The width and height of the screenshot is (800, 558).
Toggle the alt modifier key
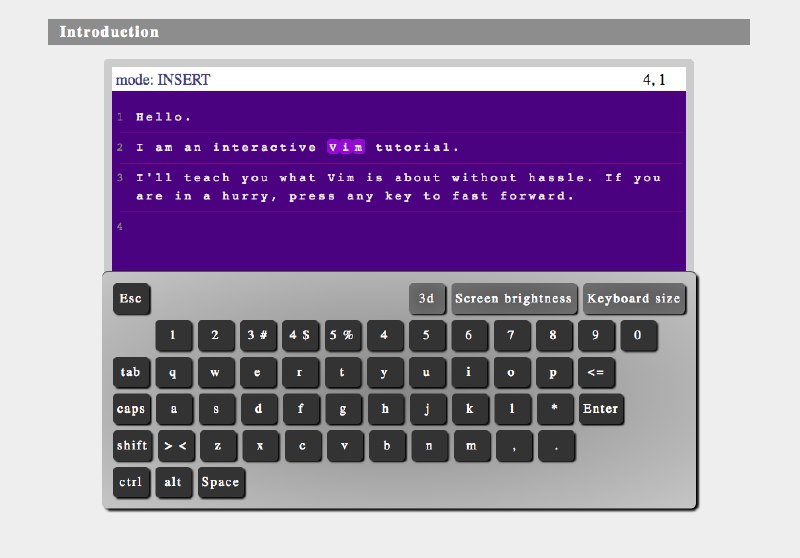click(173, 482)
